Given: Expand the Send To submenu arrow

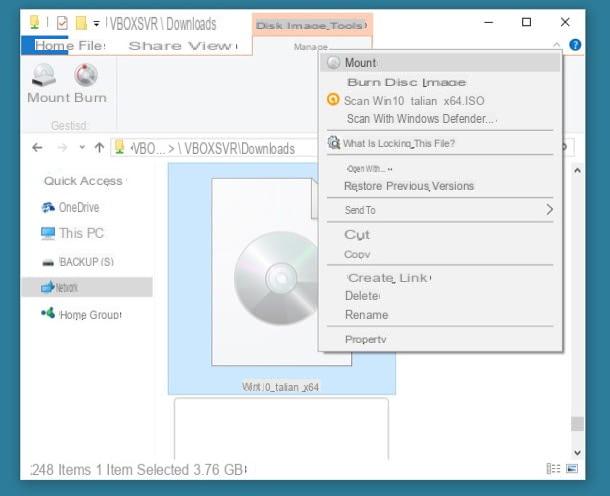Looking at the screenshot, I should point(549,210).
